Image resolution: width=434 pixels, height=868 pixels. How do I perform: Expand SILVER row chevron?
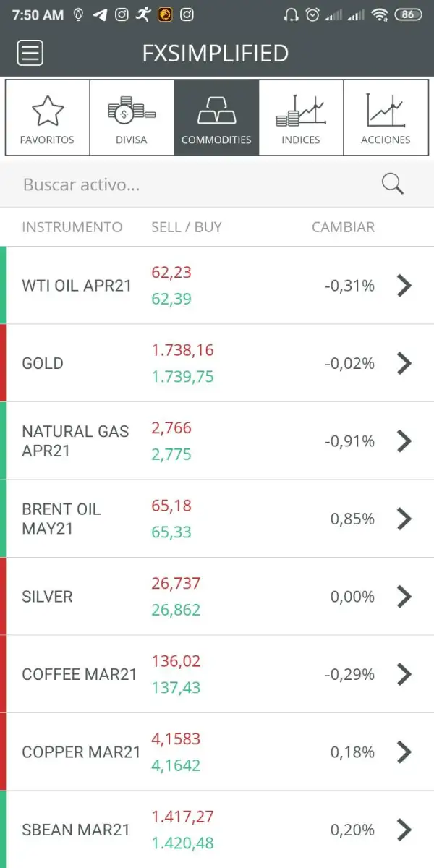tap(404, 597)
